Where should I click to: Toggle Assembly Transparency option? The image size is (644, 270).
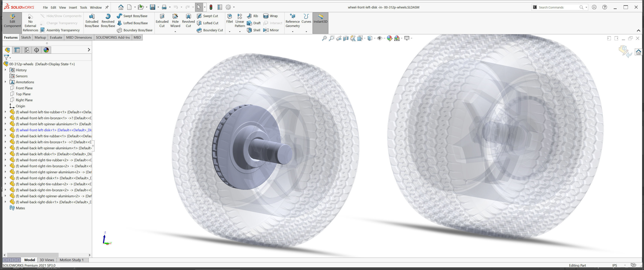tap(60, 30)
